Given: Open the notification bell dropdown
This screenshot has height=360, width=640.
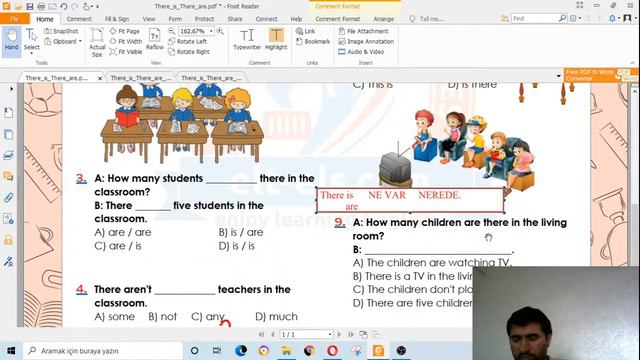Looking at the screenshot, I should pyautogui.click(x=614, y=18).
